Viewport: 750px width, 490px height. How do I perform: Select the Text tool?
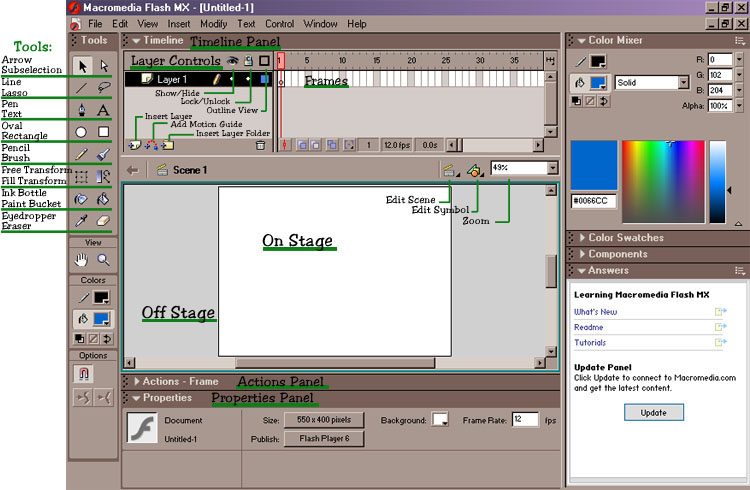point(104,110)
